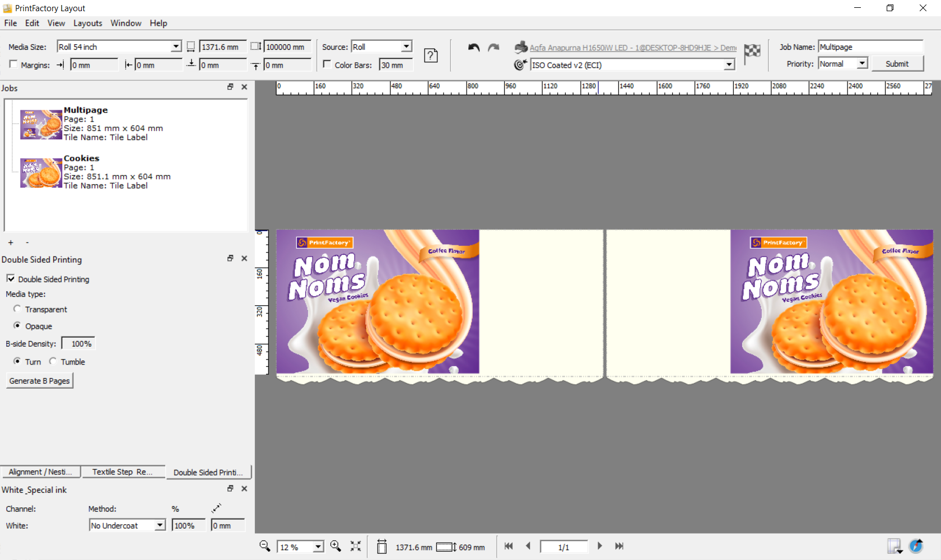
Task: Click the zoom out magnifier icon
Action: coord(265,546)
